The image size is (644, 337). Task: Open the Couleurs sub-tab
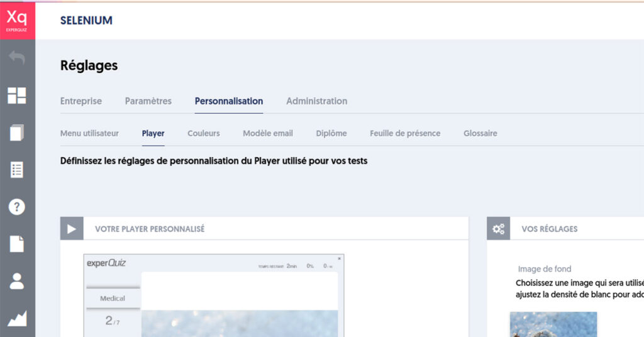pos(204,133)
